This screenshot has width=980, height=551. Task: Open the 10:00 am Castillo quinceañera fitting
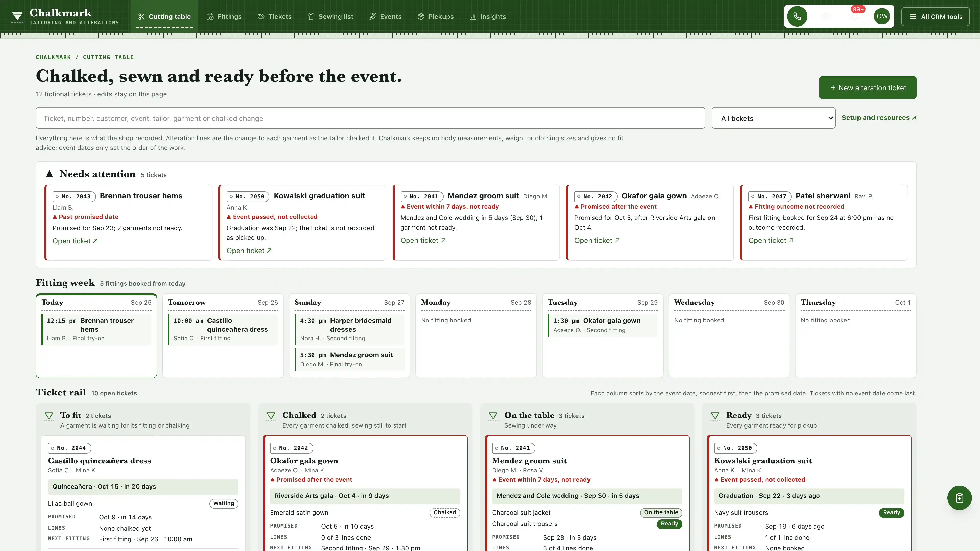pyautogui.click(x=223, y=329)
